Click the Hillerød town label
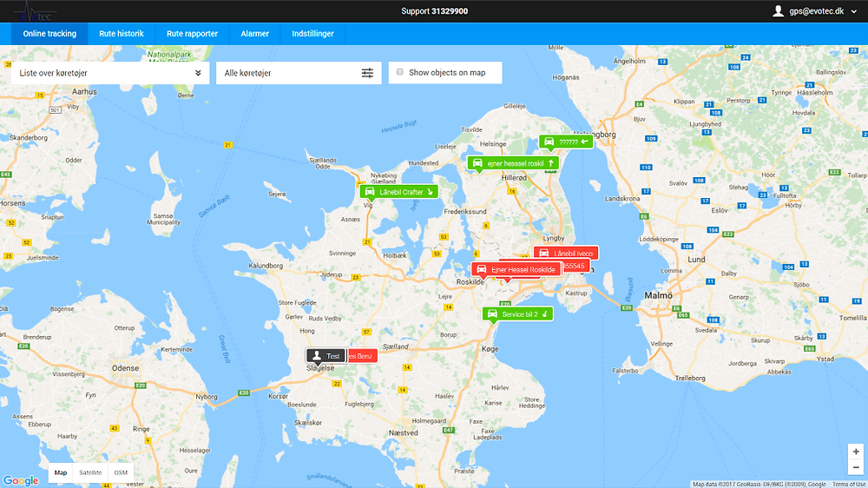This screenshot has width=868, height=488. click(514, 178)
